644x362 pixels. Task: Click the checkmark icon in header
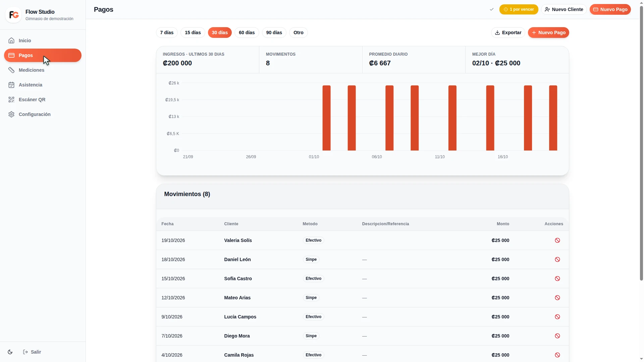tap(492, 9)
